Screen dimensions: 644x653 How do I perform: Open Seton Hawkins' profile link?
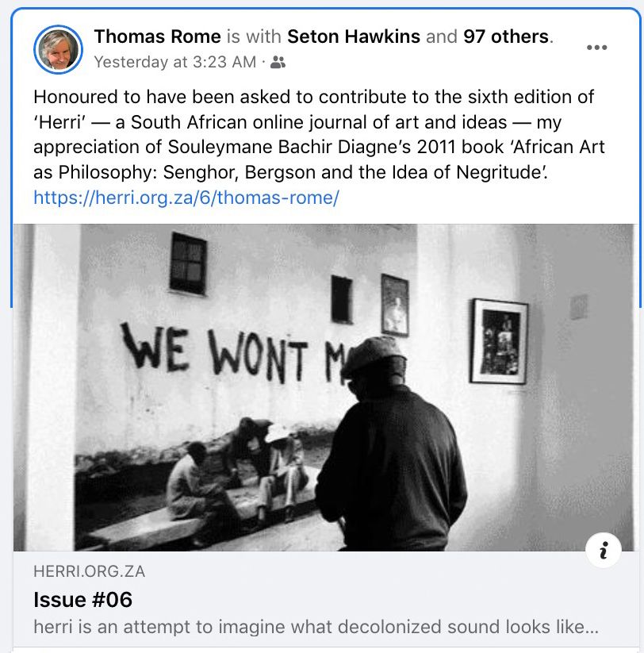coord(354,36)
